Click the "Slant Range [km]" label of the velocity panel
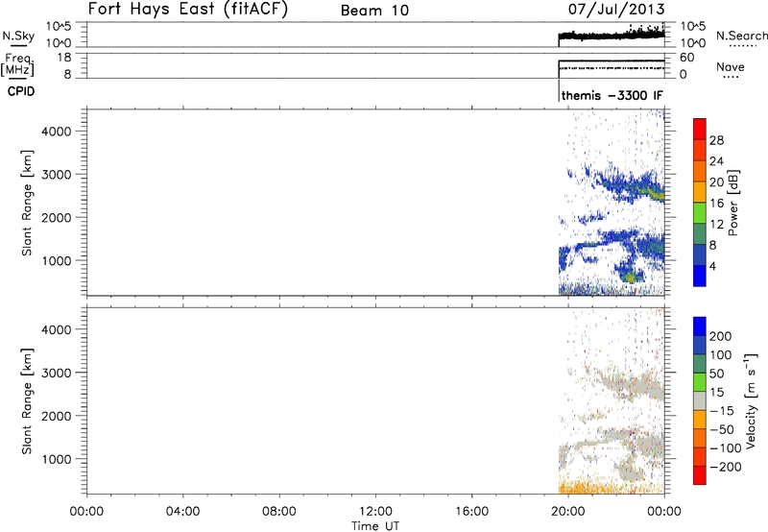Image resolution: width=768 pixels, height=532 pixels. click(27, 401)
